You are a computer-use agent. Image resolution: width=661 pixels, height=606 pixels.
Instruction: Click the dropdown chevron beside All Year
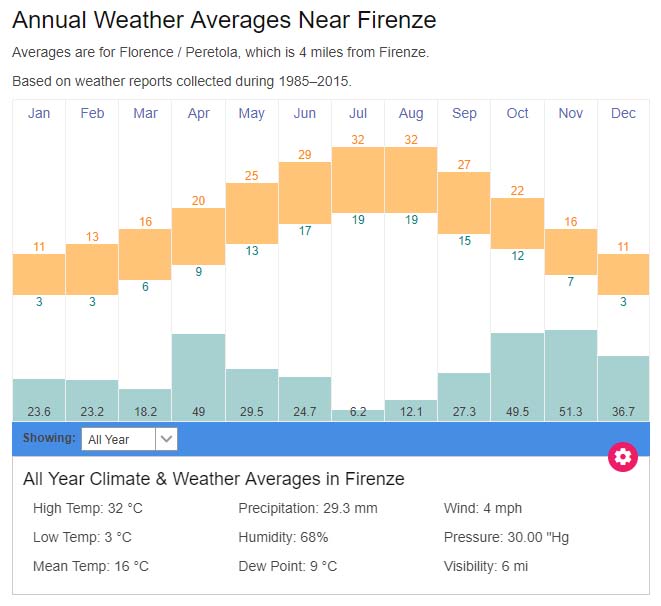coord(167,439)
